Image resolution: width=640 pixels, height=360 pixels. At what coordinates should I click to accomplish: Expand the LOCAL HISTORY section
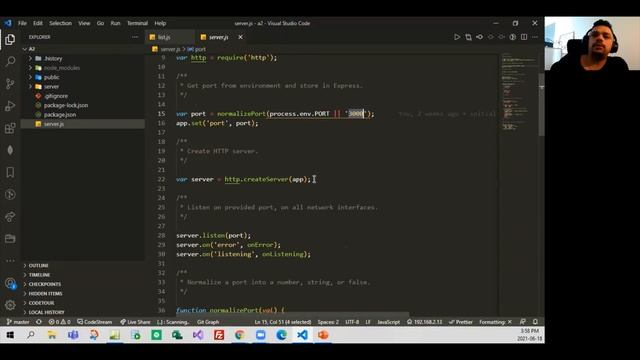83,312
